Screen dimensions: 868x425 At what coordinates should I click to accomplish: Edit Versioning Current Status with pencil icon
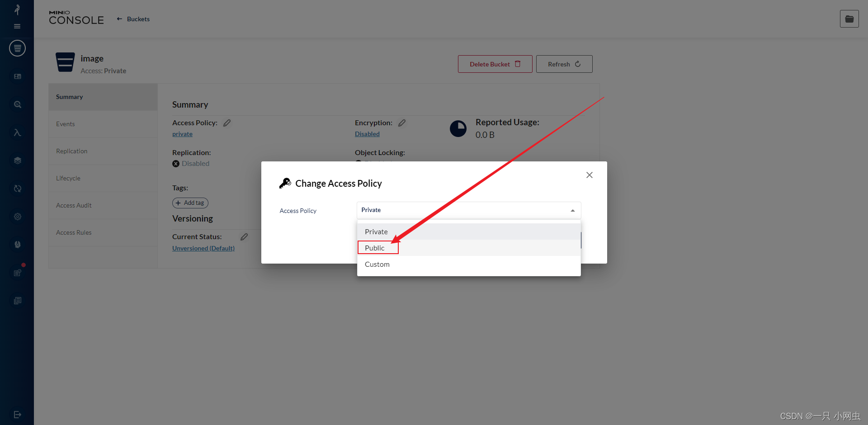[x=244, y=237]
